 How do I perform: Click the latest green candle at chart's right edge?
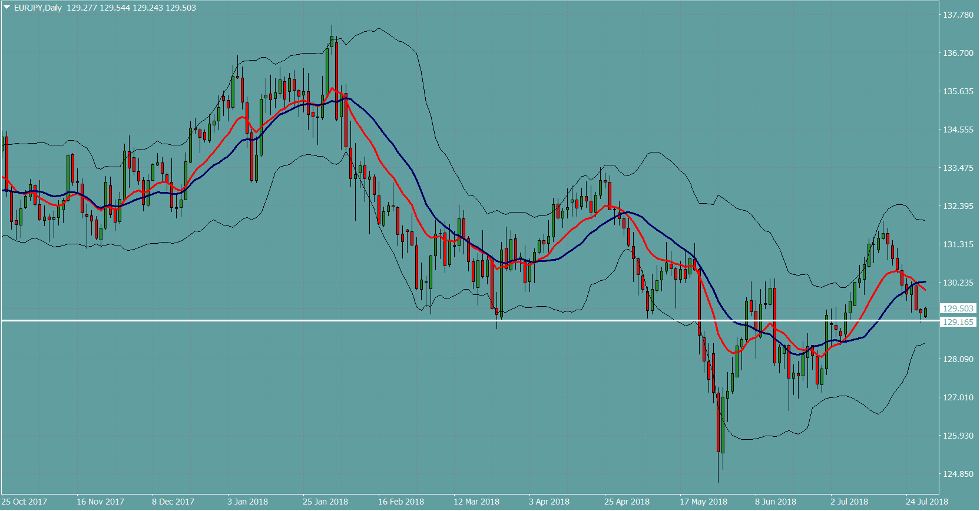[926, 312]
